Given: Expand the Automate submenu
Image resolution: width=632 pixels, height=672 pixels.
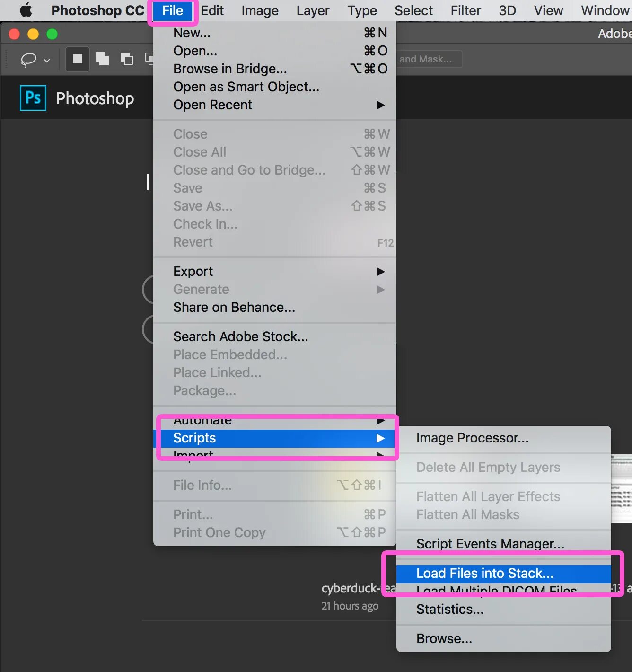Looking at the screenshot, I should tap(275, 420).
